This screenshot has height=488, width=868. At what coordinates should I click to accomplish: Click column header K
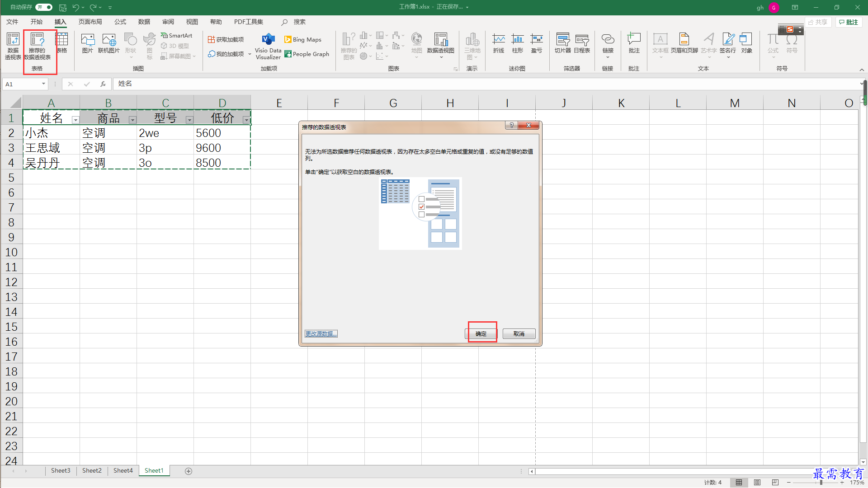click(621, 103)
